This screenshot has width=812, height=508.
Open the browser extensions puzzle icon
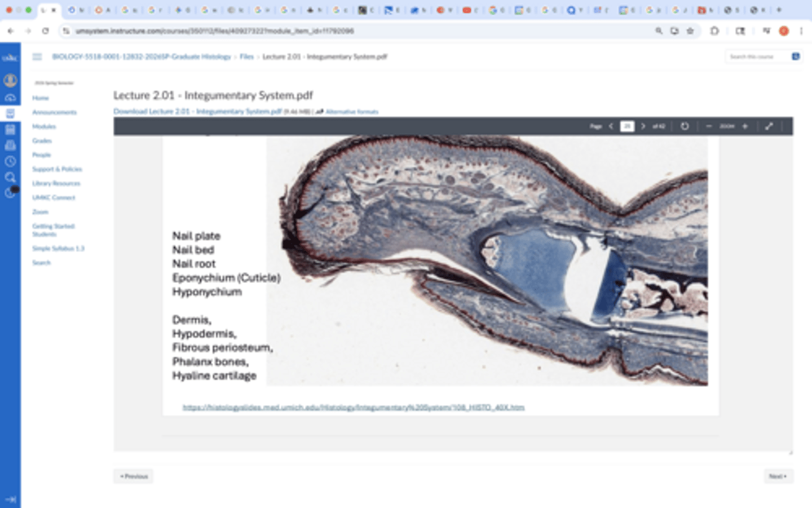714,31
